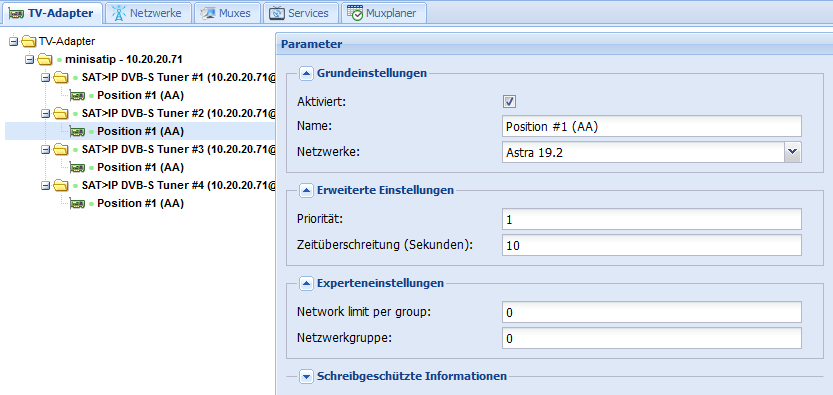The width and height of the screenshot is (833, 395).
Task: Click the Muxes tab icon
Action: coord(208,13)
